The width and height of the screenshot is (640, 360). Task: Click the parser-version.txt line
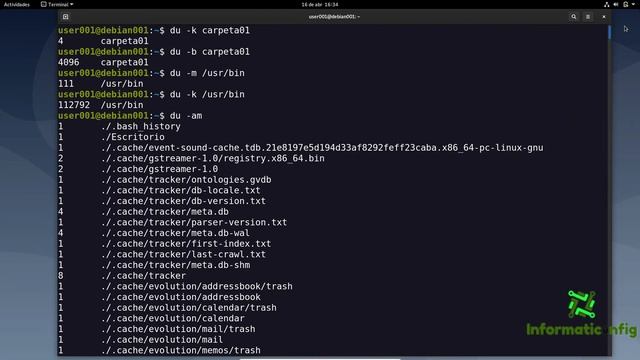coord(194,222)
